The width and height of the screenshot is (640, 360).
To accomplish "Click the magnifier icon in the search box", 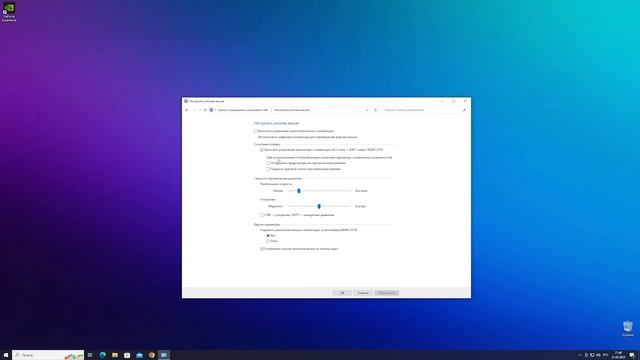I will click(x=464, y=110).
